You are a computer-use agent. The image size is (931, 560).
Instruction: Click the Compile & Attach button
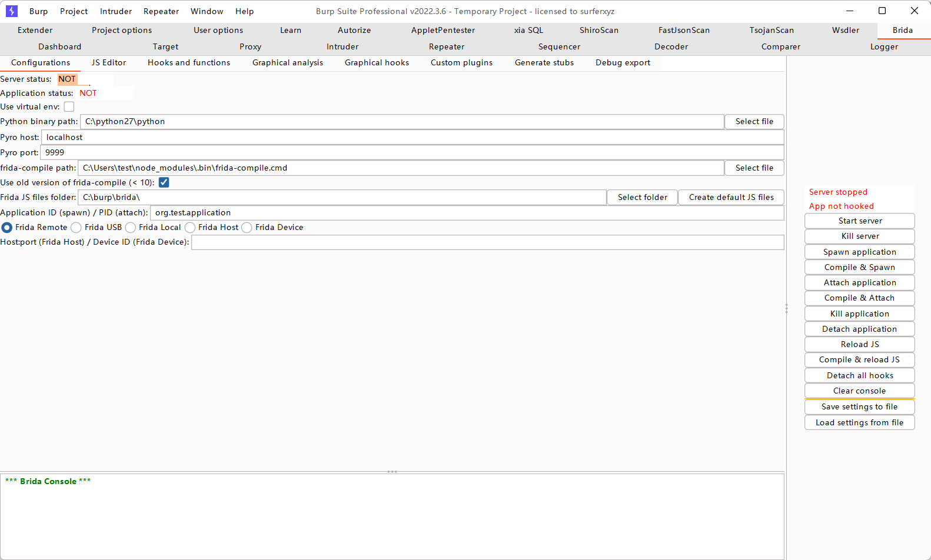(x=860, y=298)
